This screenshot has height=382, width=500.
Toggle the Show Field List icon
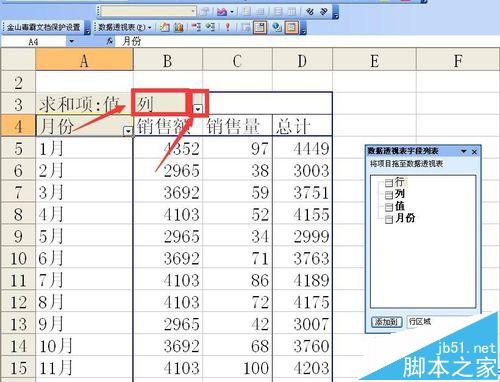[291, 27]
